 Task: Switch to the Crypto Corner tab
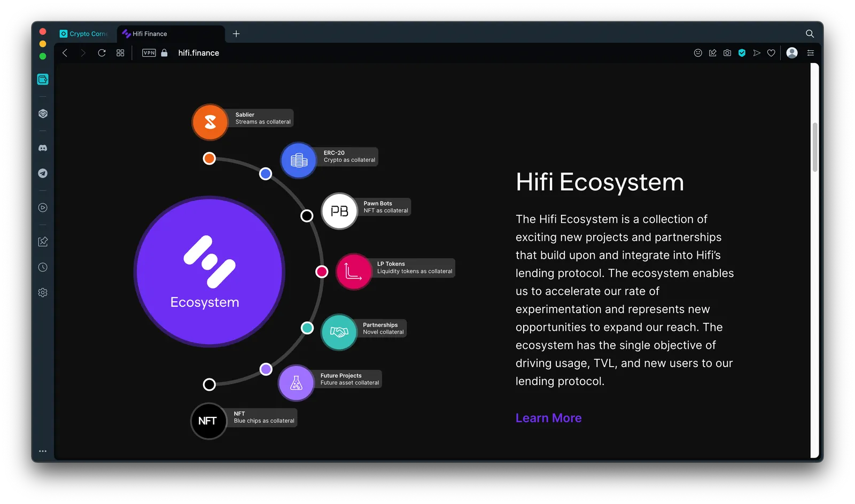pos(83,34)
